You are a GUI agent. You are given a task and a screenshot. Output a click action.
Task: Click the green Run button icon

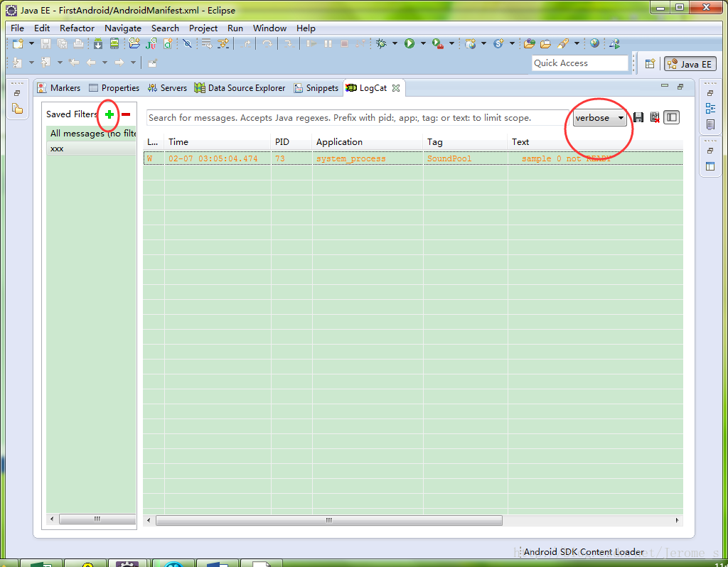pos(409,43)
